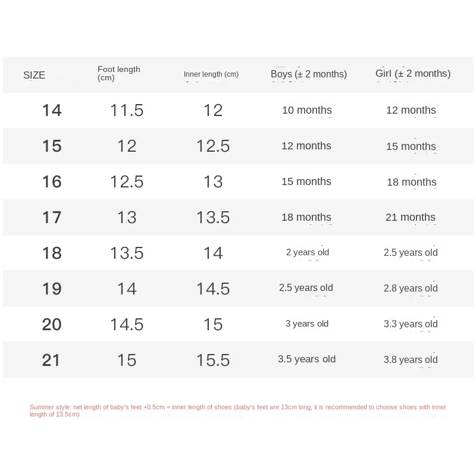Click the 15.5 inner length value
Screen dimensions: 476x476
click(x=213, y=360)
